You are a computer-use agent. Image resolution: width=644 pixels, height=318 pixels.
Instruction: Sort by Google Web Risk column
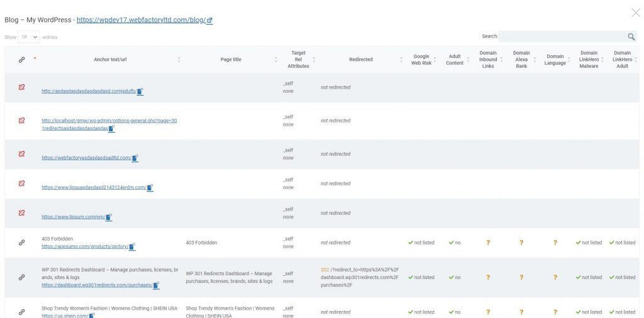coord(421,60)
